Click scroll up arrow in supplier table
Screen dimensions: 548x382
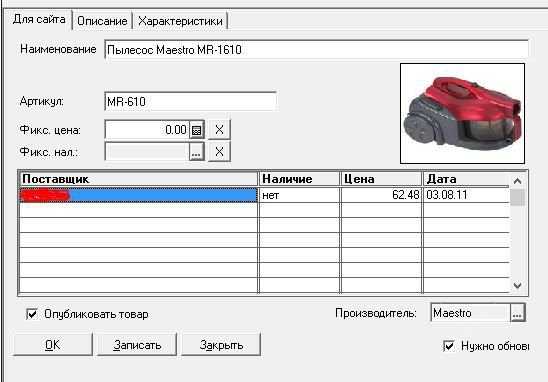point(518,181)
